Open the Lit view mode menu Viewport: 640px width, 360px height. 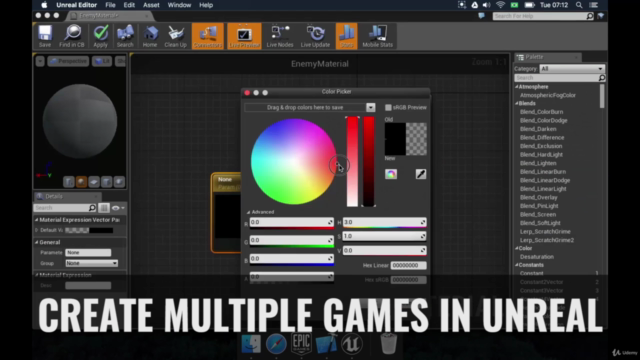click(x=102, y=61)
